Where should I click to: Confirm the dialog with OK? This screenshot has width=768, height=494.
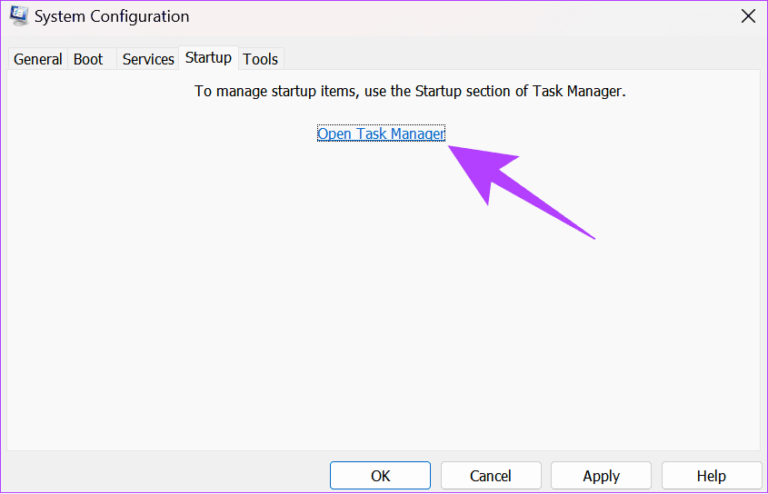tap(380, 476)
